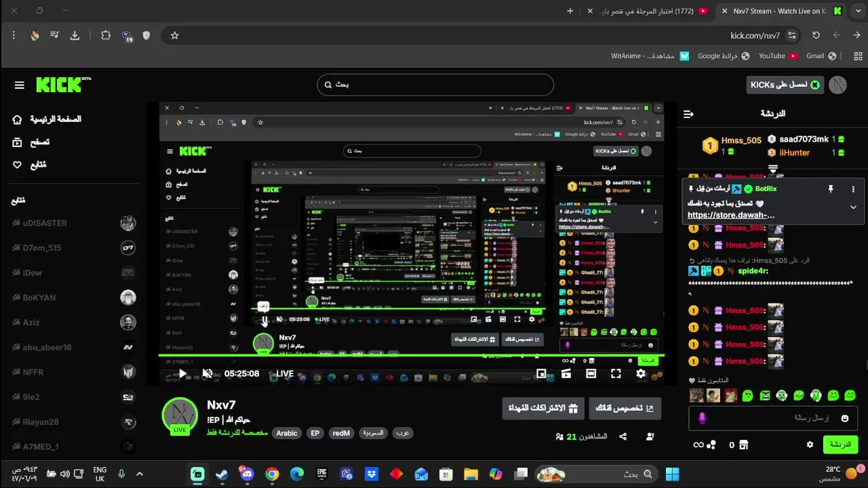Open Chrome three-dot menu
The height and width of the screenshot is (488, 868).
click(14, 35)
